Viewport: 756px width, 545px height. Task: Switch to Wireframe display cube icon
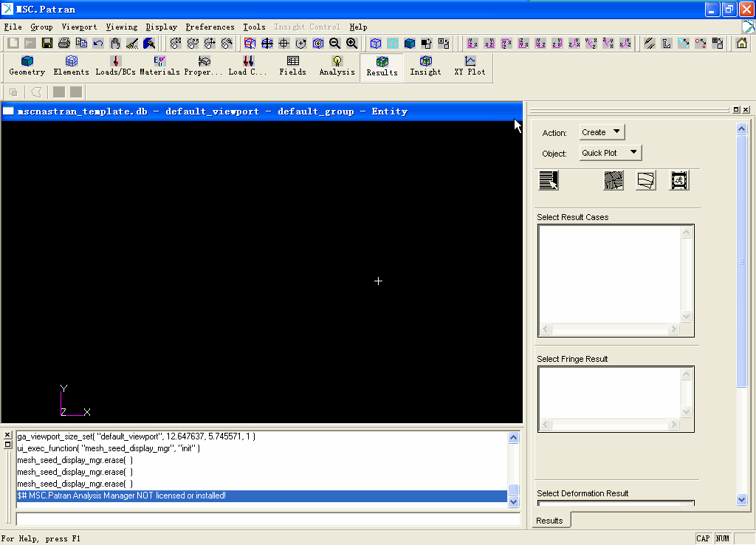point(376,44)
